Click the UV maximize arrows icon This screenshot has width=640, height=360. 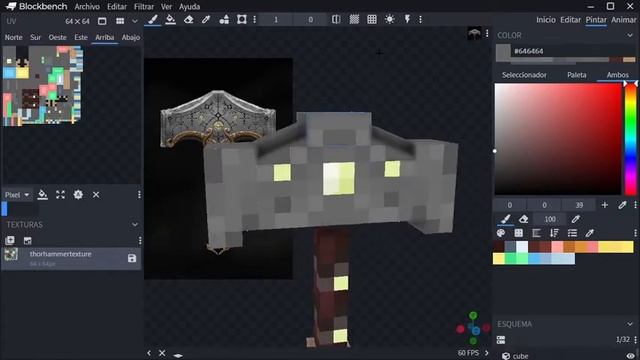tap(60, 195)
